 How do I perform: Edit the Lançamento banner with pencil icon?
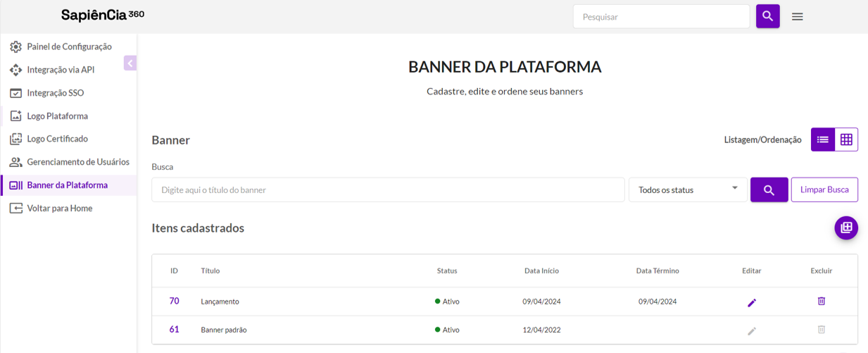[x=752, y=302]
